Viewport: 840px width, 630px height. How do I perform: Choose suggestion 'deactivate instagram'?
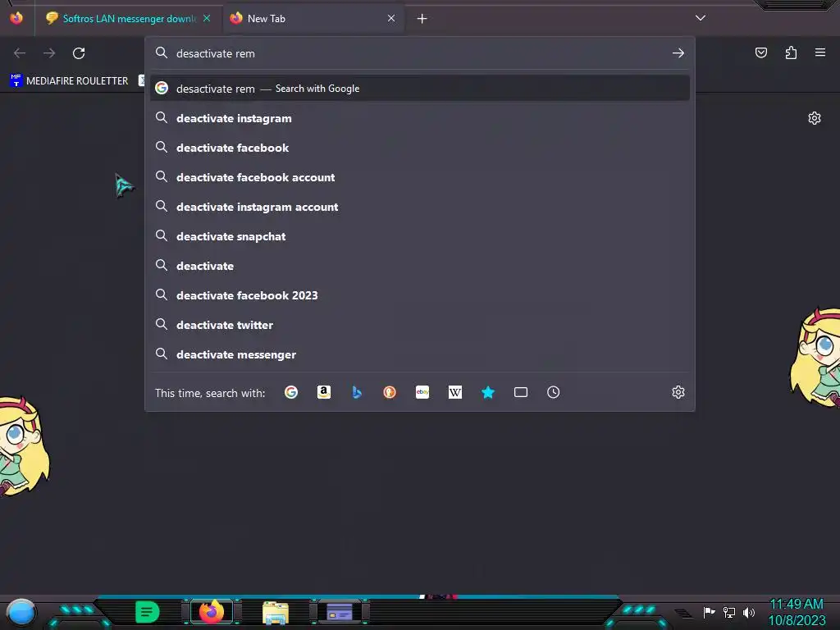(x=420, y=118)
